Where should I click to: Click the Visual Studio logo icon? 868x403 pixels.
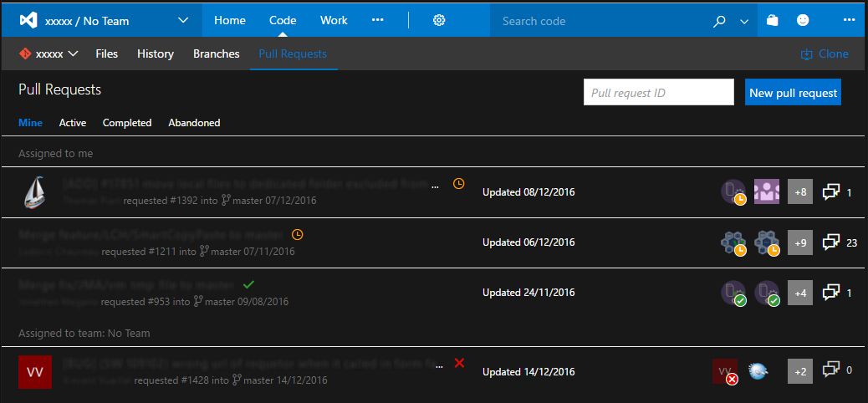[28, 21]
